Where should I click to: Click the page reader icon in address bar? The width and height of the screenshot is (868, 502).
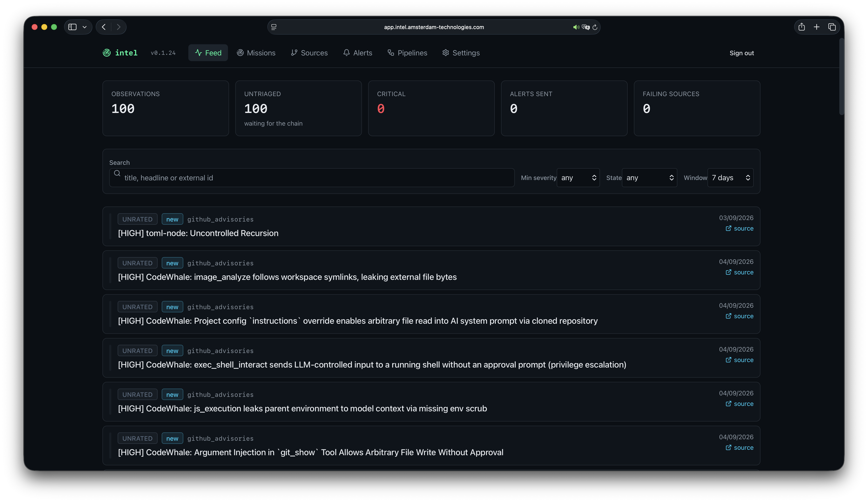(274, 27)
